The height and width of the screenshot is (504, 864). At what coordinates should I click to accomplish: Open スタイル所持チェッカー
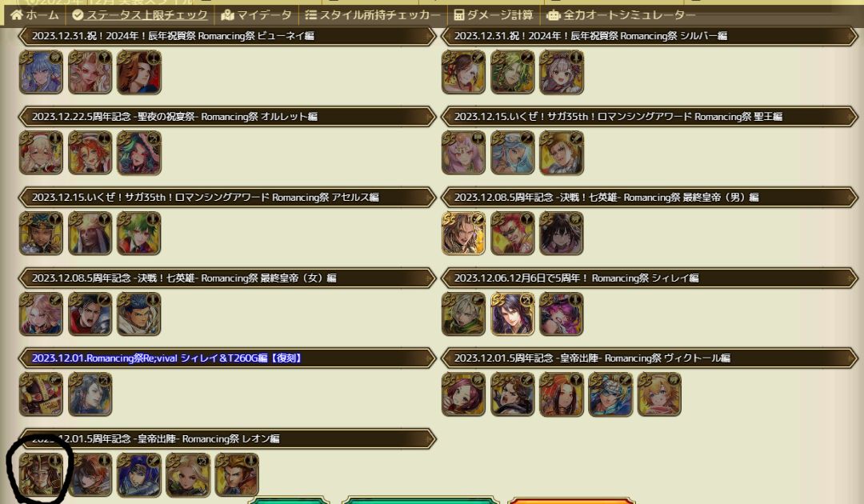(373, 15)
